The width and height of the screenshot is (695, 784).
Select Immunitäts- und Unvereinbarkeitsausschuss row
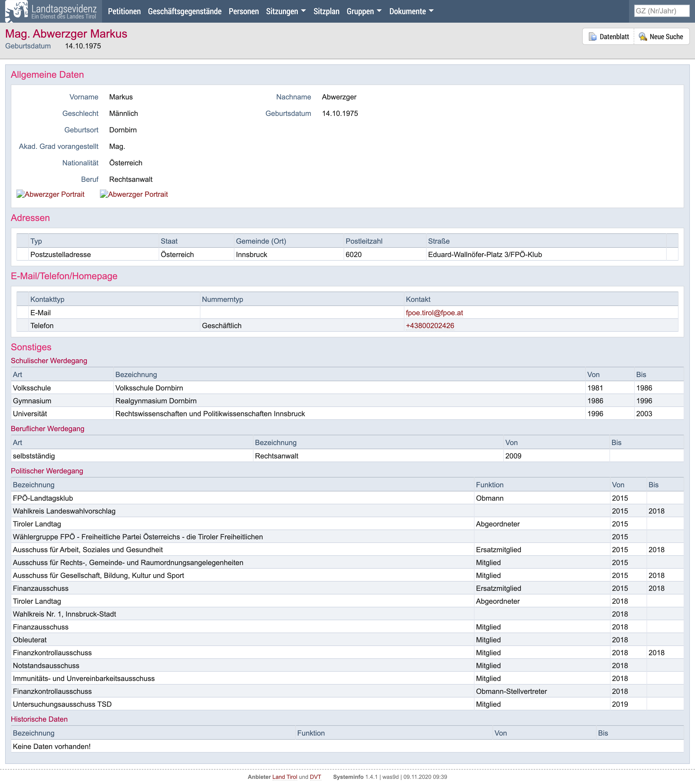(347, 678)
